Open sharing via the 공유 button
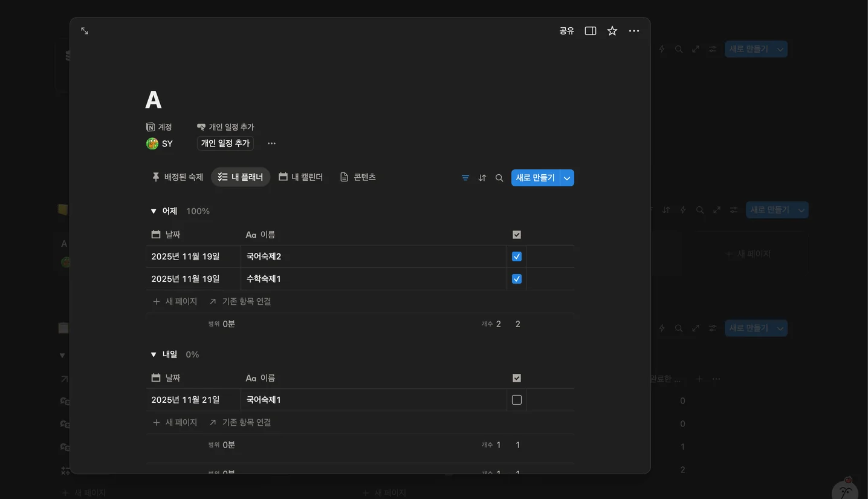The height and width of the screenshot is (499, 868). pyautogui.click(x=566, y=30)
